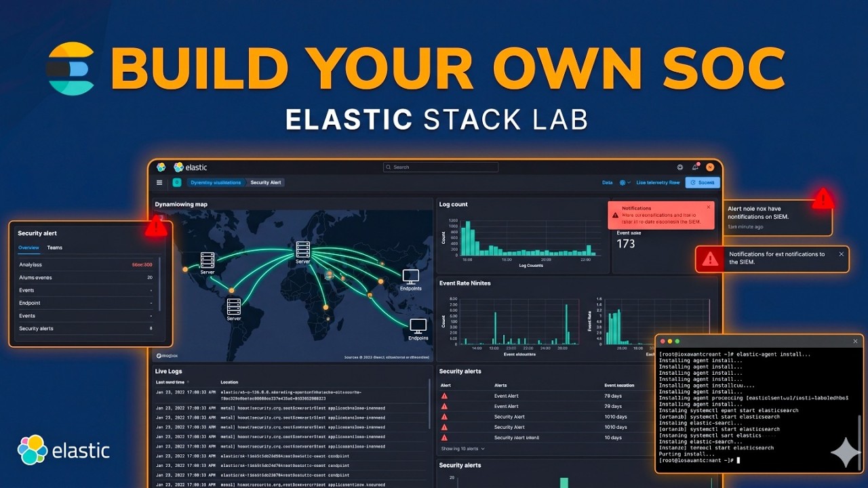Click red warning badge on Alert nole card
868x488 pixels.
point(823,199)
